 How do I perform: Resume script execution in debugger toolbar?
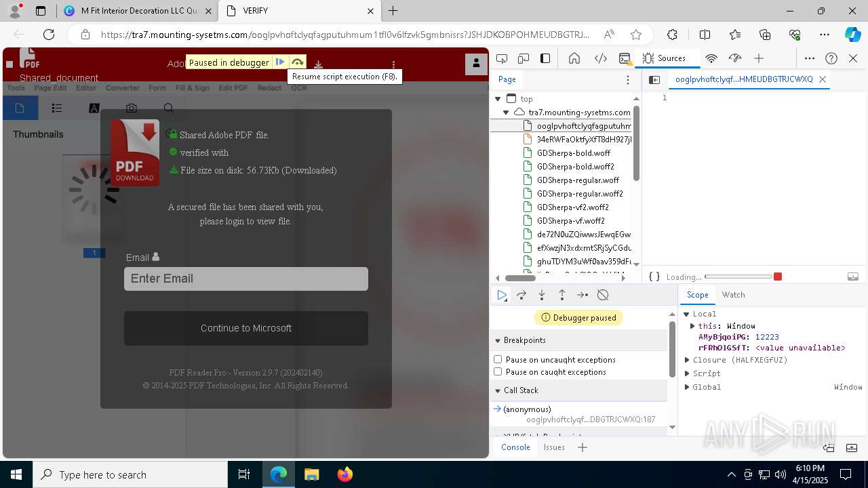(502, 295)
